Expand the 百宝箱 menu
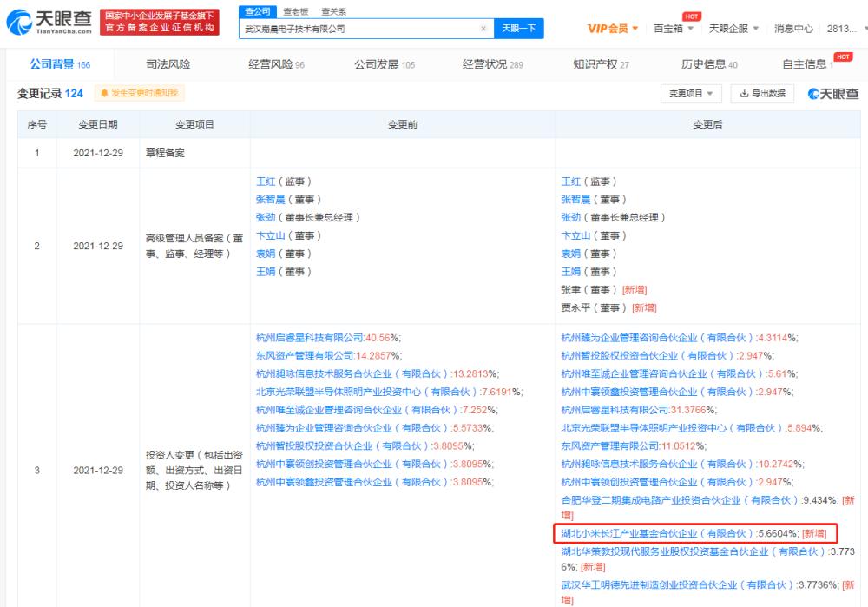The width and height of the screenshot is (868, 607). pos(674,29)
